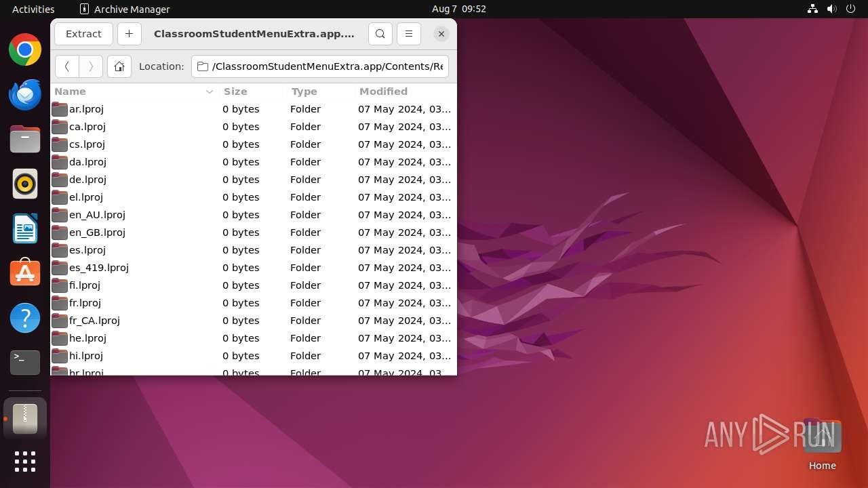Go back using the left arrow

66,66
